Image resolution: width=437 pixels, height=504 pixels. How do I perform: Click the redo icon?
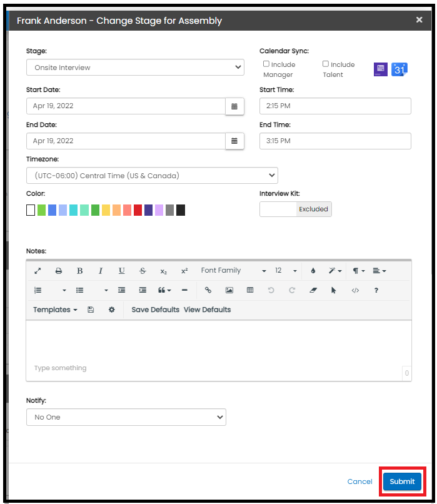point(292,290)
